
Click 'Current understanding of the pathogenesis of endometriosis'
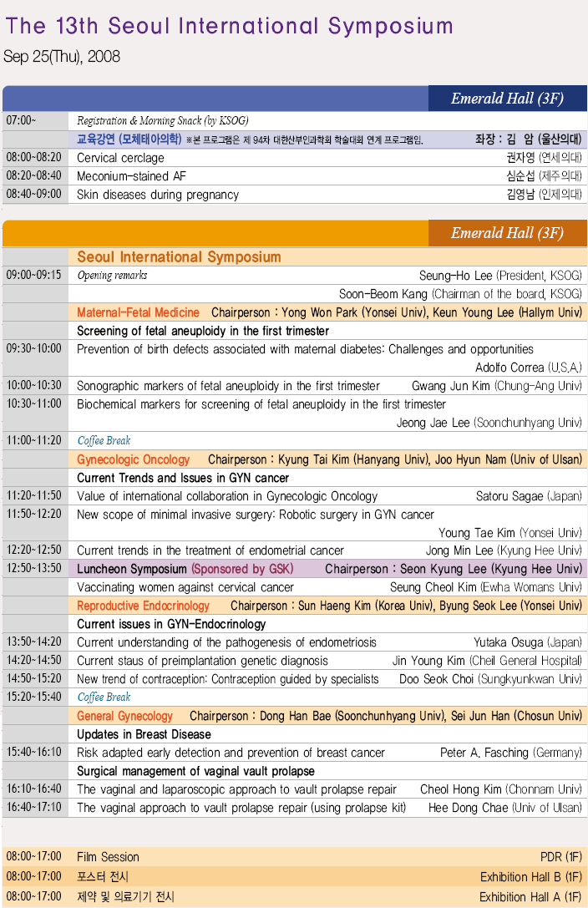[x=227, y=642]
